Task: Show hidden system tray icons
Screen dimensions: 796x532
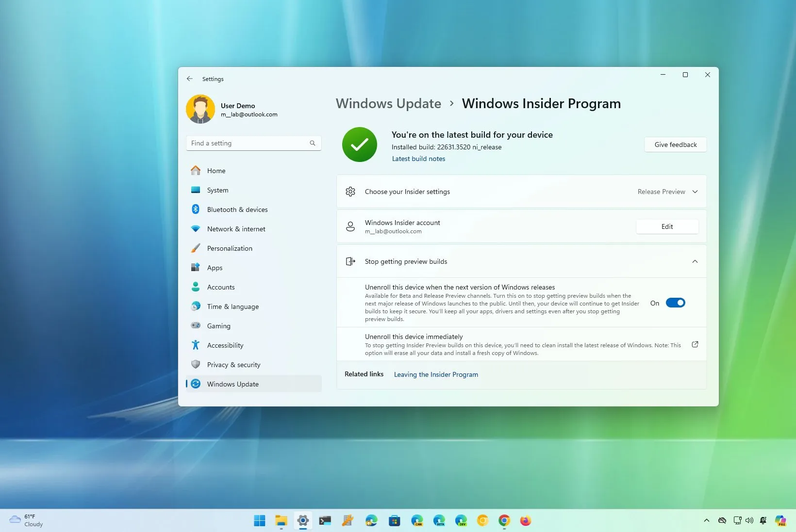Action: pos(707,520)
